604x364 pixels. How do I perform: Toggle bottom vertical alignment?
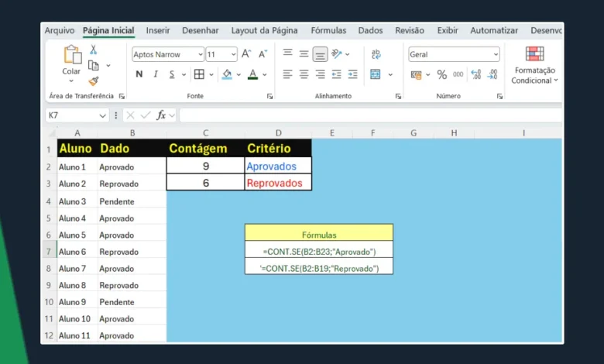click(x=320, y=54)
